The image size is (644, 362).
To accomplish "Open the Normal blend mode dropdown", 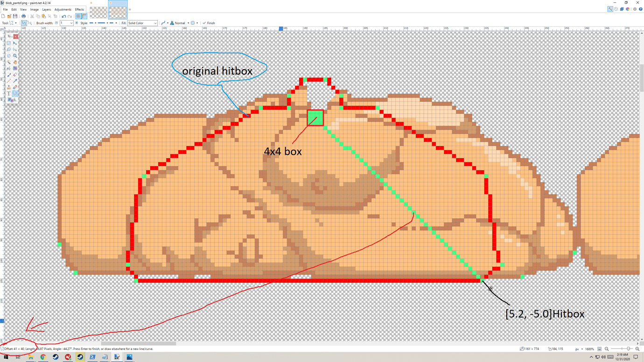I will click(x=180, y=23).
